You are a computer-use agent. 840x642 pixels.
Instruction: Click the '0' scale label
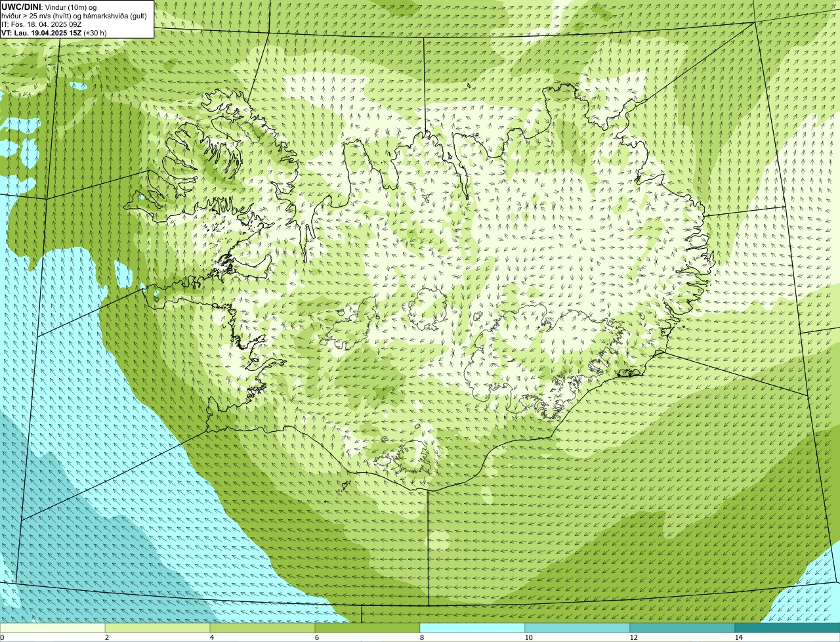pos(2,637)
